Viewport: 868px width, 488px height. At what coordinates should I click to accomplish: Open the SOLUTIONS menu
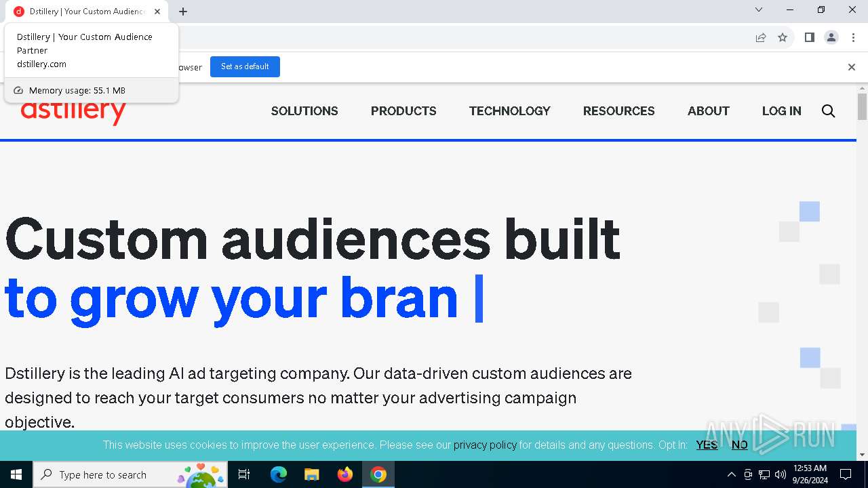coord(304,111)
